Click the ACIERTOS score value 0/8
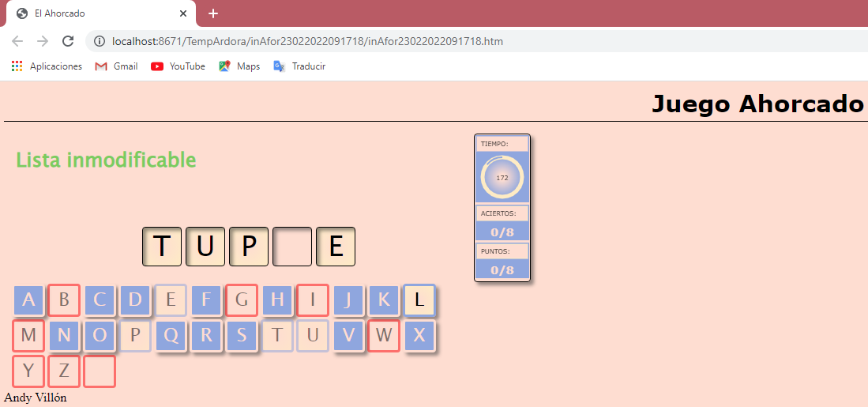868x407 pixels. coord(502,232)
